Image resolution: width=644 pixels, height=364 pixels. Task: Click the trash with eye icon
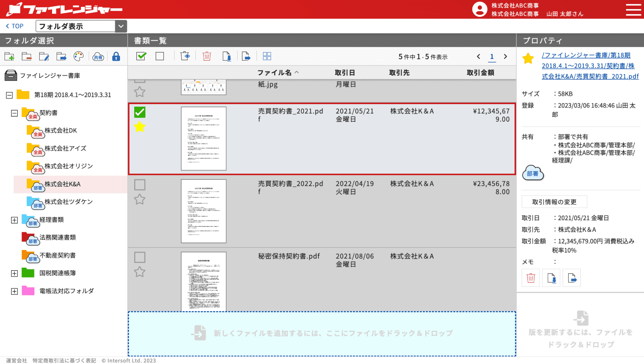(185, 56)
